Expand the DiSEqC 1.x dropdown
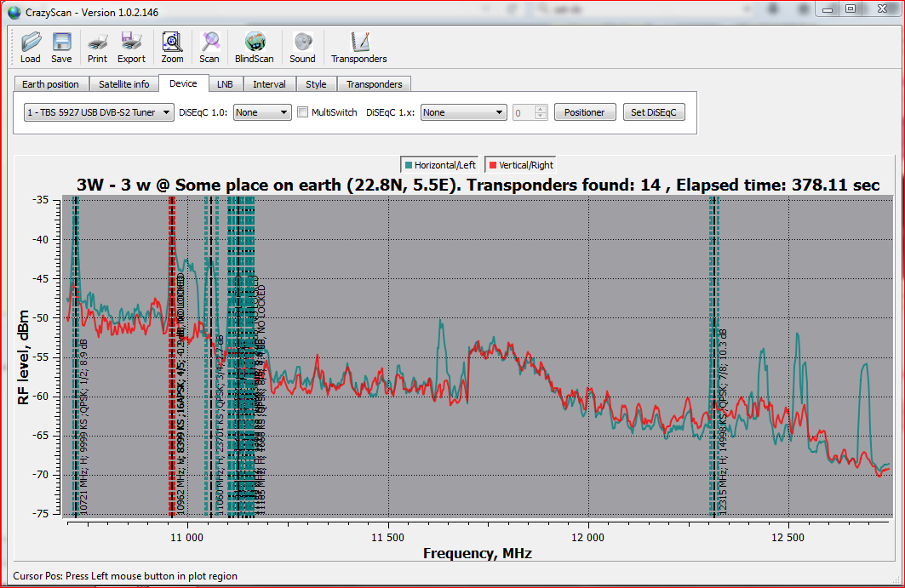Image resolution: width=905 pixels, height=588 pixels. 463,112
